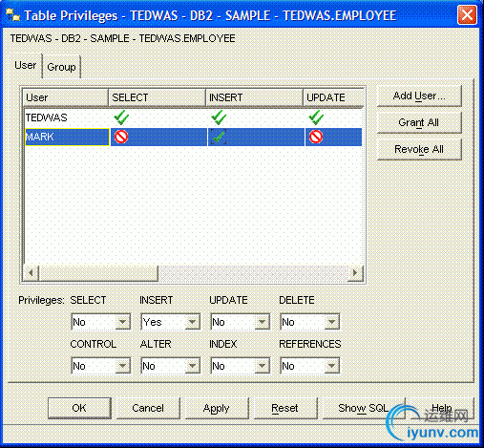Click the User column header
The image size is (484, 448).
pyautogui.click(x=66, y=97)
